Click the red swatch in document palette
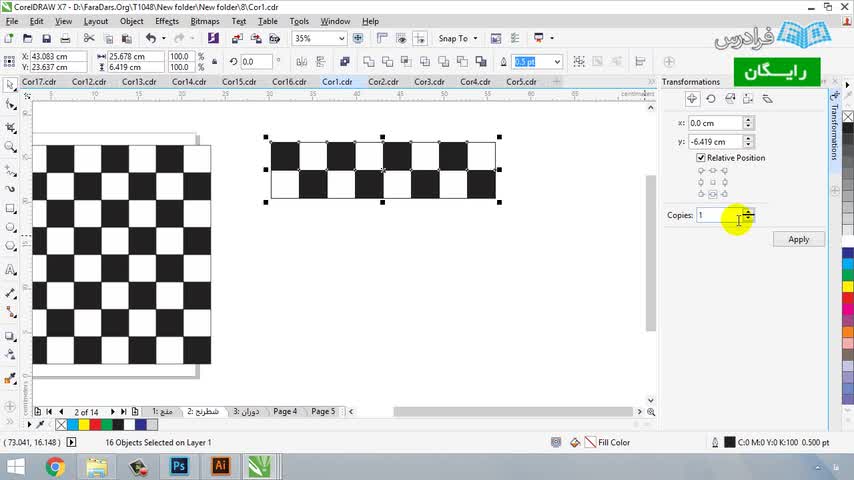 (95, 424)
